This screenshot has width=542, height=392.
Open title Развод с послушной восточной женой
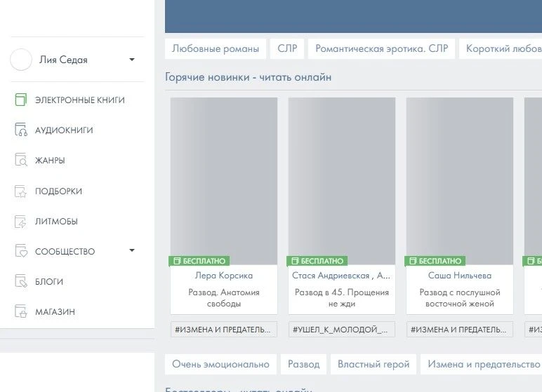[460, 298]
